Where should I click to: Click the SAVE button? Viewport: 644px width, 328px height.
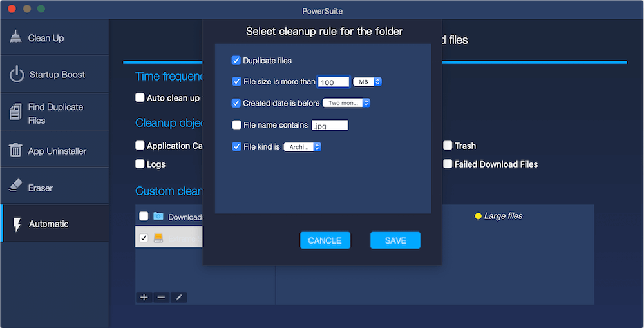[395, 240]
